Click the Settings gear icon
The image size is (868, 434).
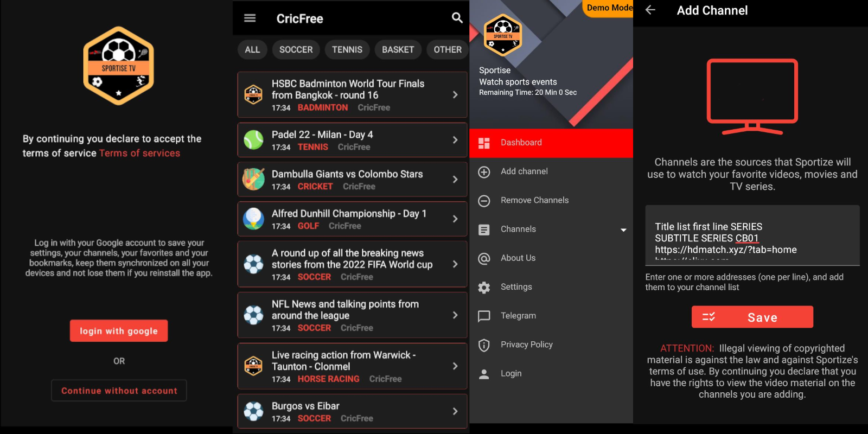(484, 288)
